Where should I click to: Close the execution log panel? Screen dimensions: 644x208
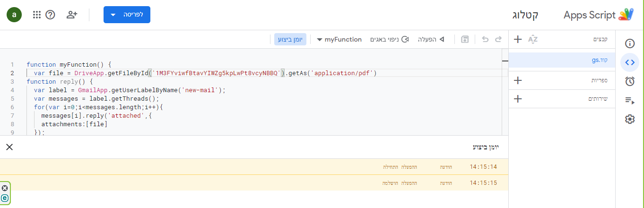9,147
